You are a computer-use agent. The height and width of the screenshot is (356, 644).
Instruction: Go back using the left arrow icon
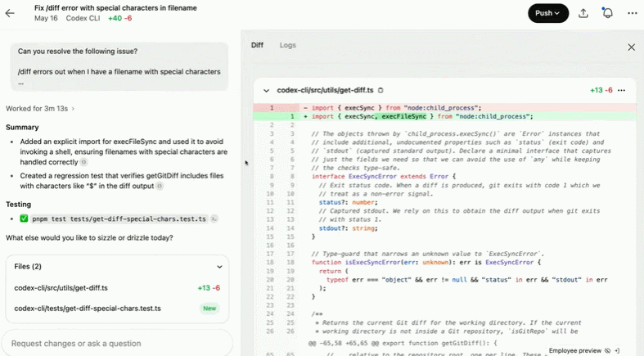click(x=10, y=13)
